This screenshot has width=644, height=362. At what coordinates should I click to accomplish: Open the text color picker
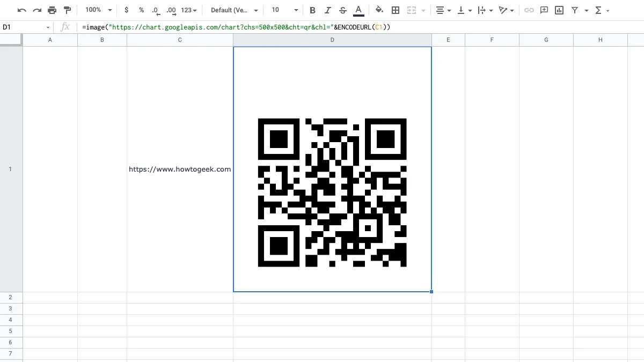(358, 10)
